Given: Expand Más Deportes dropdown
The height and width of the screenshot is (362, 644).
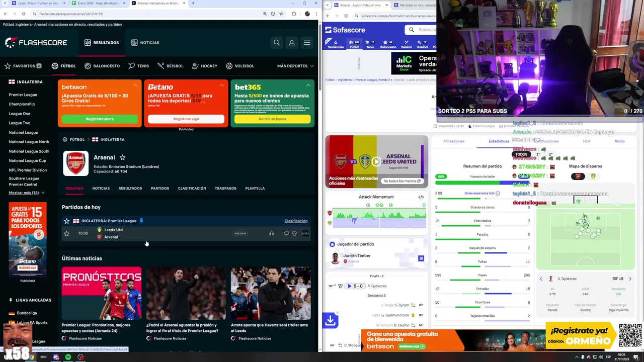Looking at the screenshot, I should [x=295, y=66].
